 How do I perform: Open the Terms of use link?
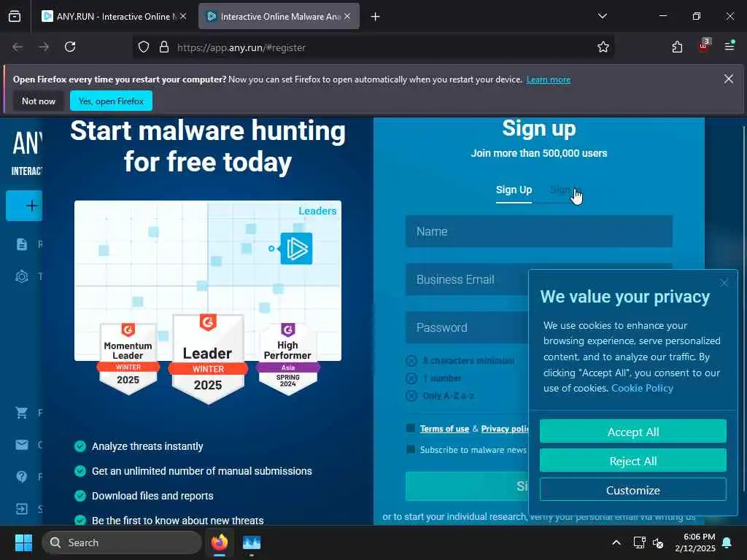[x=444, y=429]
